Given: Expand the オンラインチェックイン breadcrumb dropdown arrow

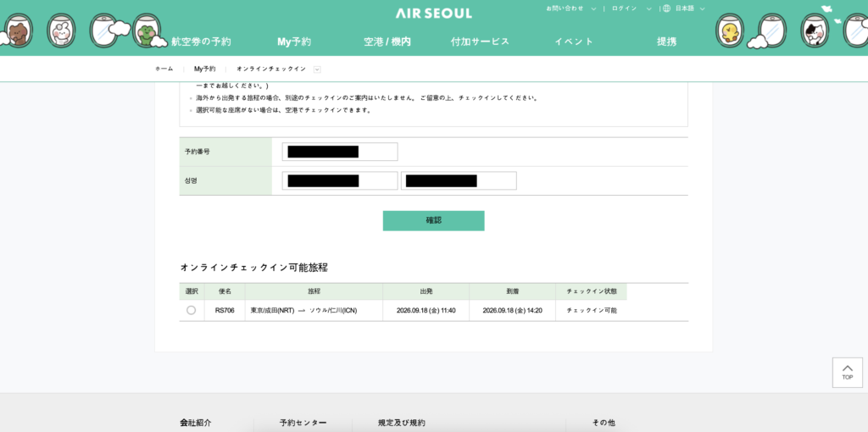Looking at the screenshot, I should pyautogui.click(x=317, y=69).
